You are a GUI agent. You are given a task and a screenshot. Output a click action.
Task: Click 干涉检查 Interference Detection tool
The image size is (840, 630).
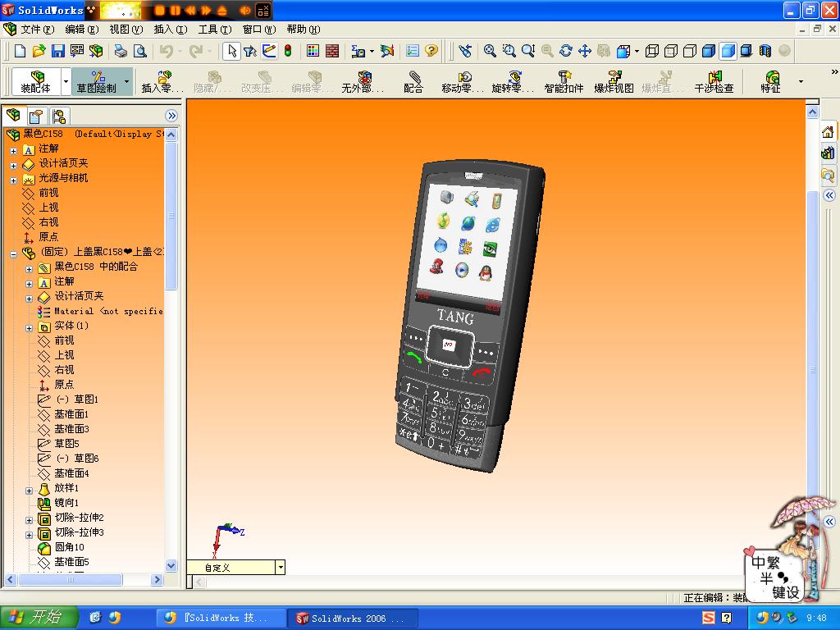click(714, 81)
